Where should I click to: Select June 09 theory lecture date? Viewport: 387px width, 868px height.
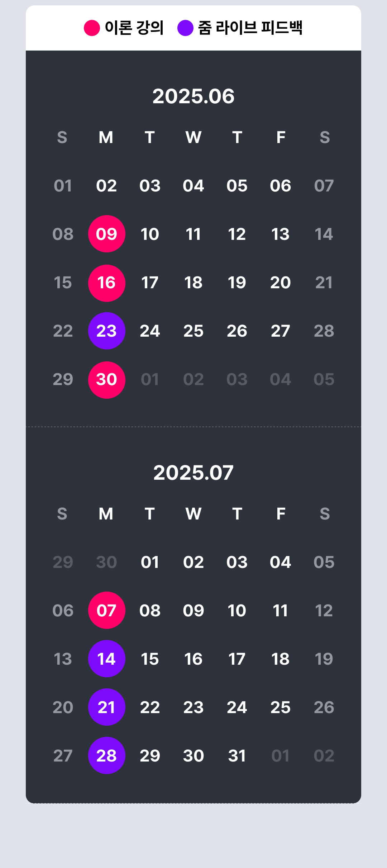pos(106,234)
